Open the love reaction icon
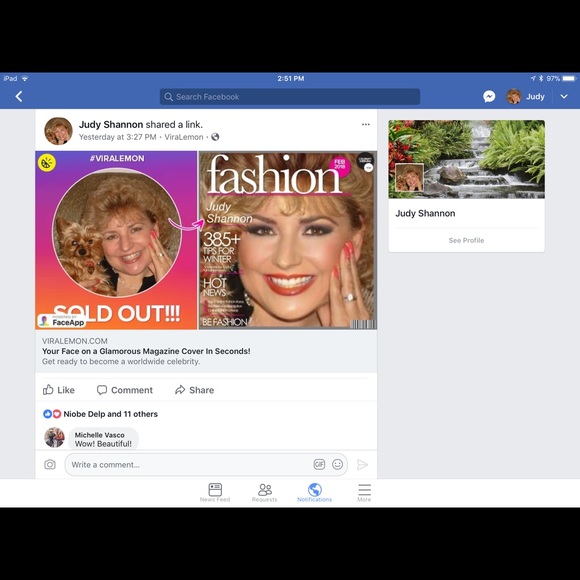580x580 pixels. [x=56, y=414]
